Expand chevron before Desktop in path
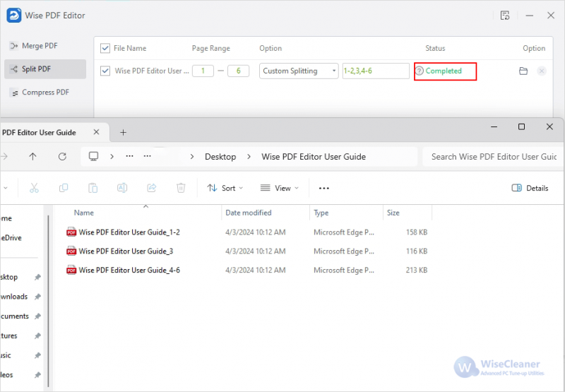The image size is (565, 392). click(x=191, y=157)
